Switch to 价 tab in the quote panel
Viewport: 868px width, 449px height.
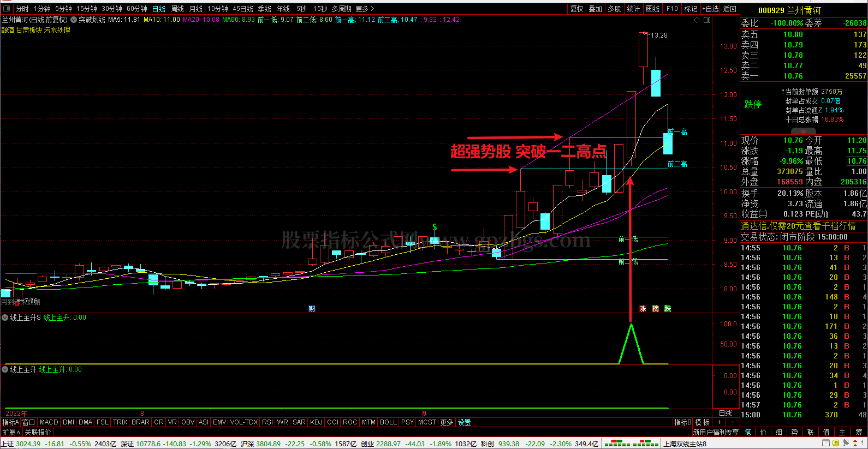(763, 432)
